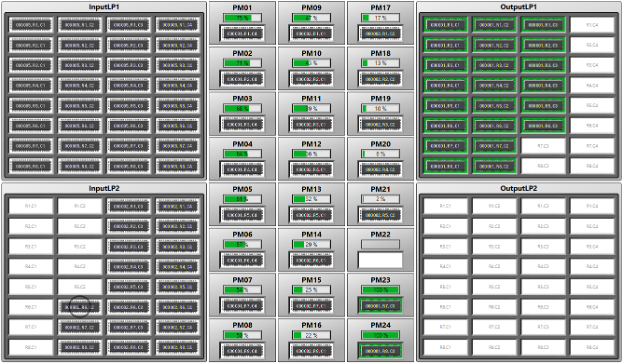Click PM17 progress bar at 17%
The image size is (624, 364).
pyautogui.click(x=380, y=18)
